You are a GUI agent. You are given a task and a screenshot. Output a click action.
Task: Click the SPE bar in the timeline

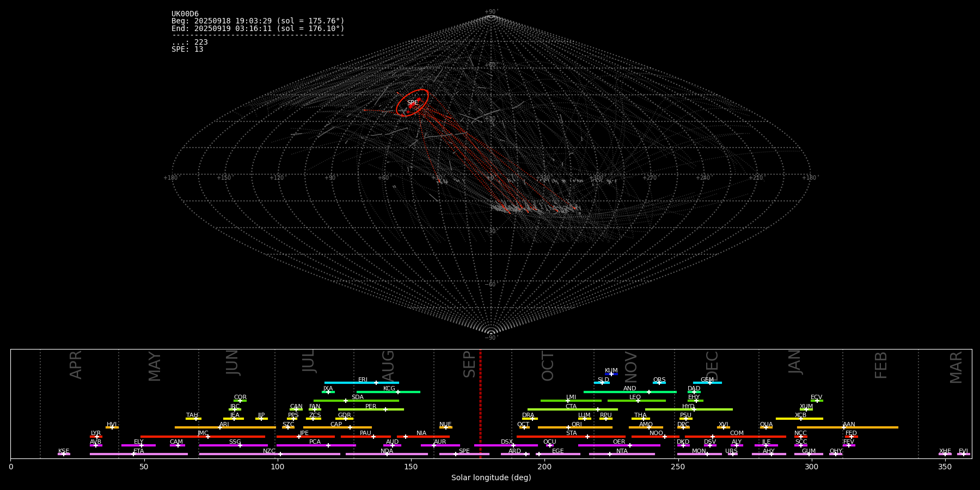(x=464, y=454)
